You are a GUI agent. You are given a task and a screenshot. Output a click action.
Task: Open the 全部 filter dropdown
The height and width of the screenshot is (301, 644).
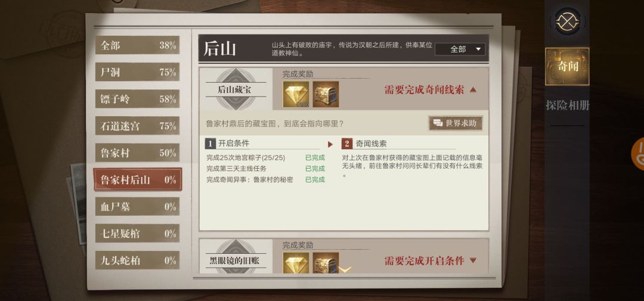(x=460, y=49)
